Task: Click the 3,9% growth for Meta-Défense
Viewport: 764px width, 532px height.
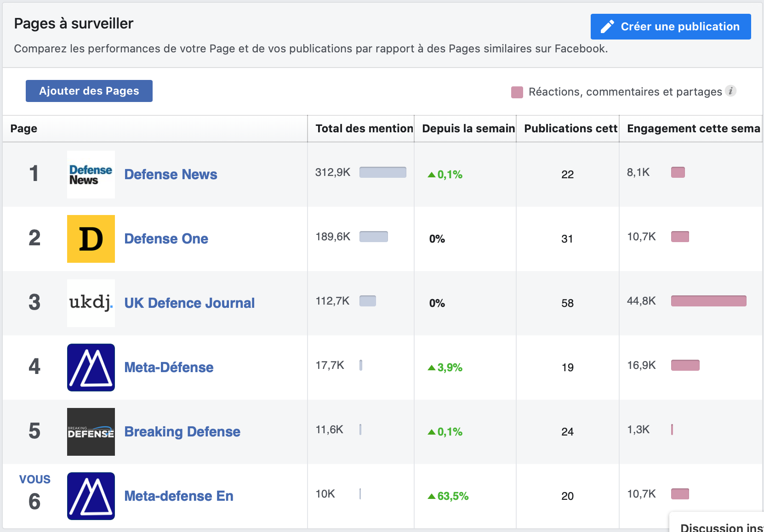Action: point(445,368)
